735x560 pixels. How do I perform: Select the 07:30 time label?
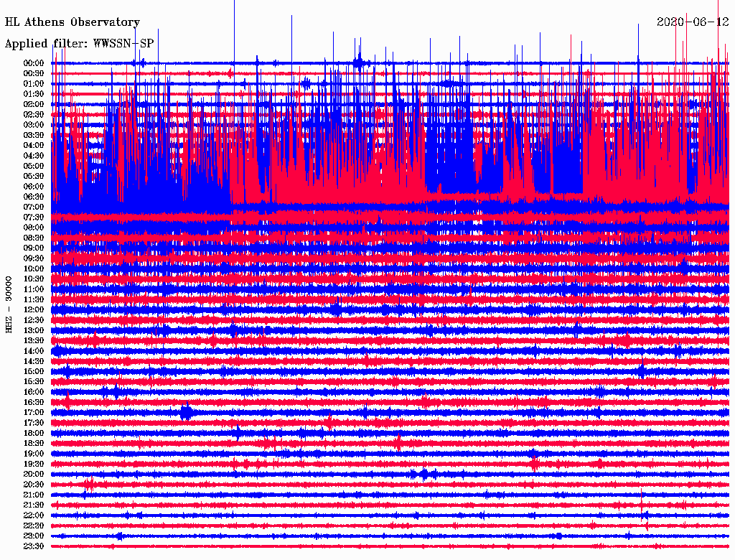coord(34,217)
